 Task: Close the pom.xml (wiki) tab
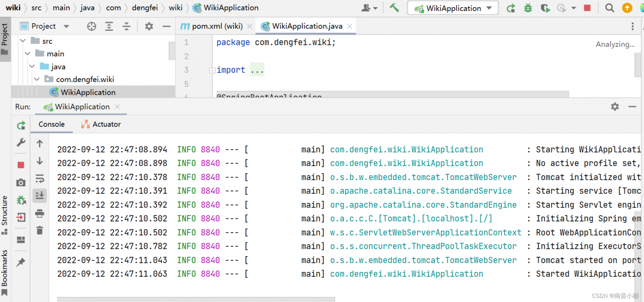(250, 26)
